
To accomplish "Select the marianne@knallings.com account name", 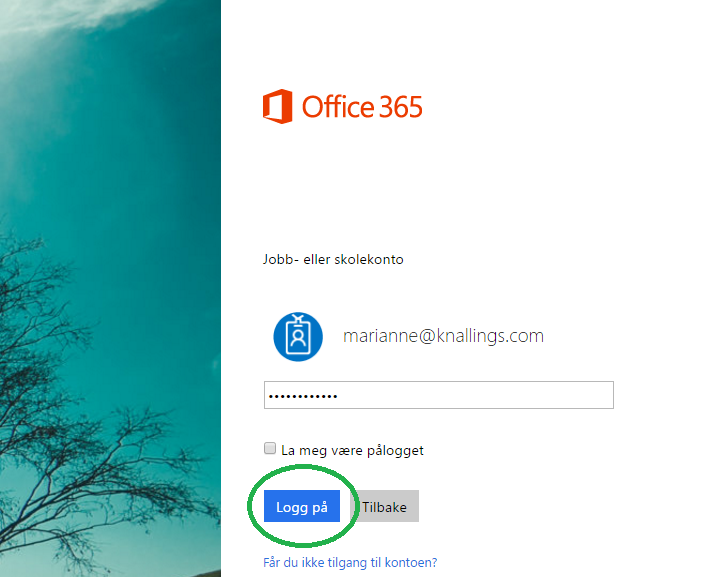I will click(x=443, y=336).
